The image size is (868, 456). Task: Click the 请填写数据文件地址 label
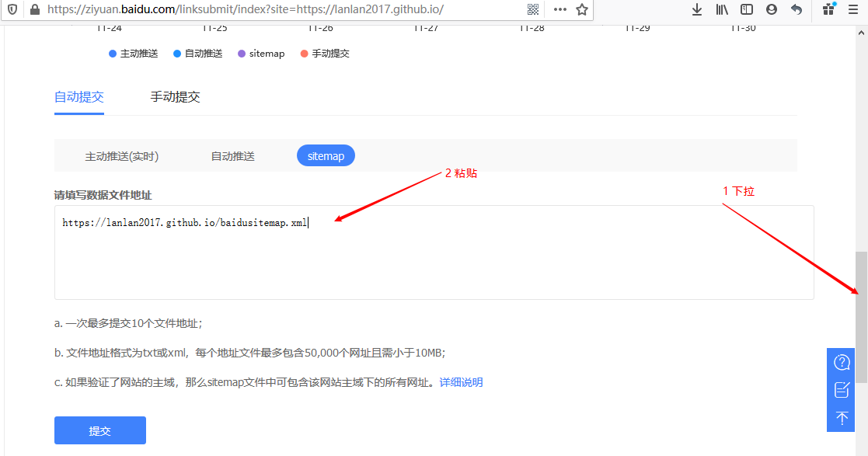(x=103, y=195)
